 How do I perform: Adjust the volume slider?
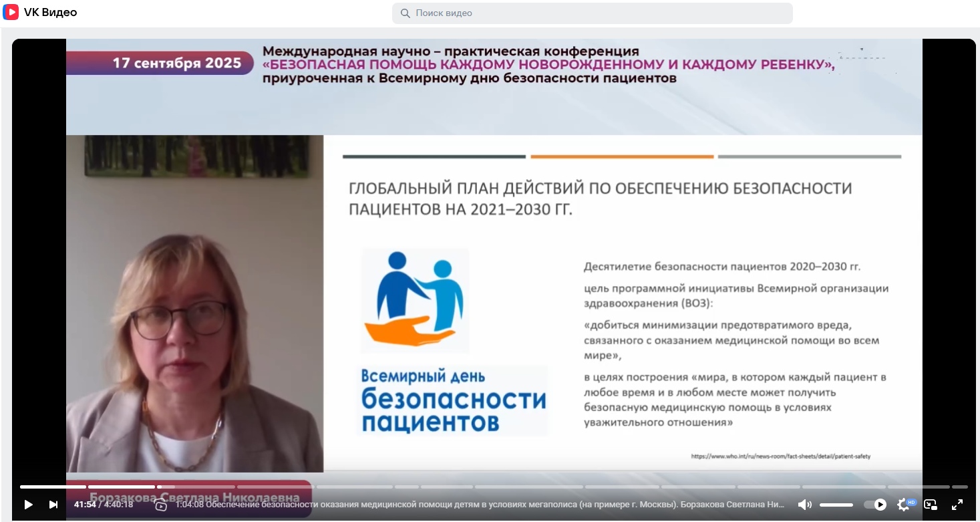tap(836, 505)
